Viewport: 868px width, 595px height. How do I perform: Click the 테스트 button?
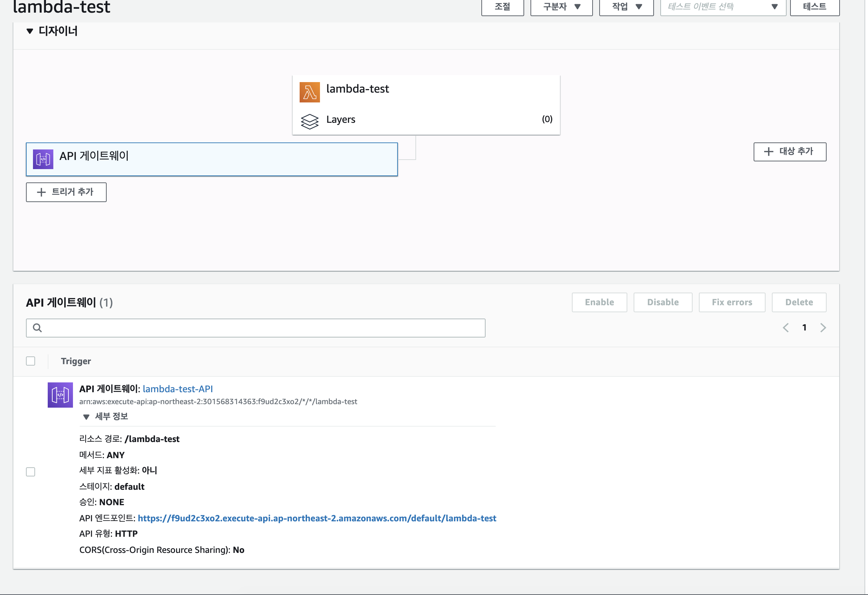click(x=815, y=7)
